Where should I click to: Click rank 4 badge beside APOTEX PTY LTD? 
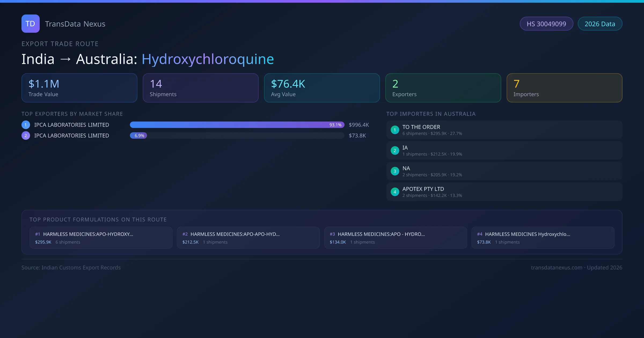tap(395, 192)
